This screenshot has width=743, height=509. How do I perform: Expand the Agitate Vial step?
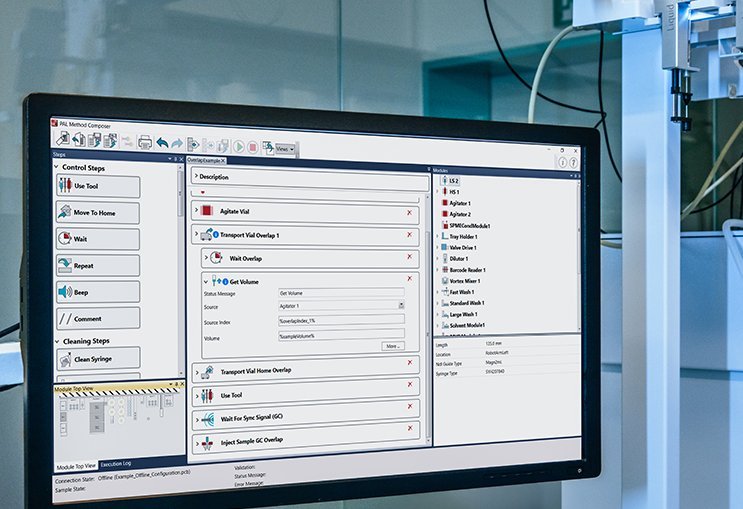tap(197, 210)
